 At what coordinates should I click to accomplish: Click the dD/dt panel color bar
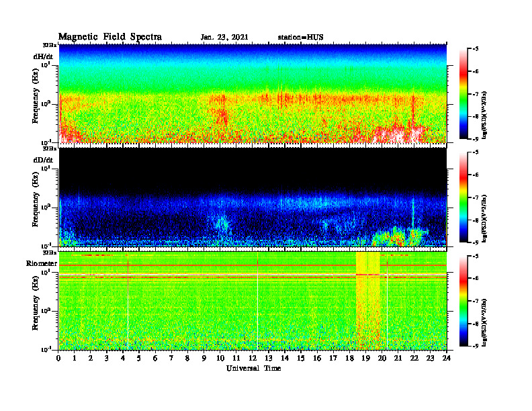[463, 197]
